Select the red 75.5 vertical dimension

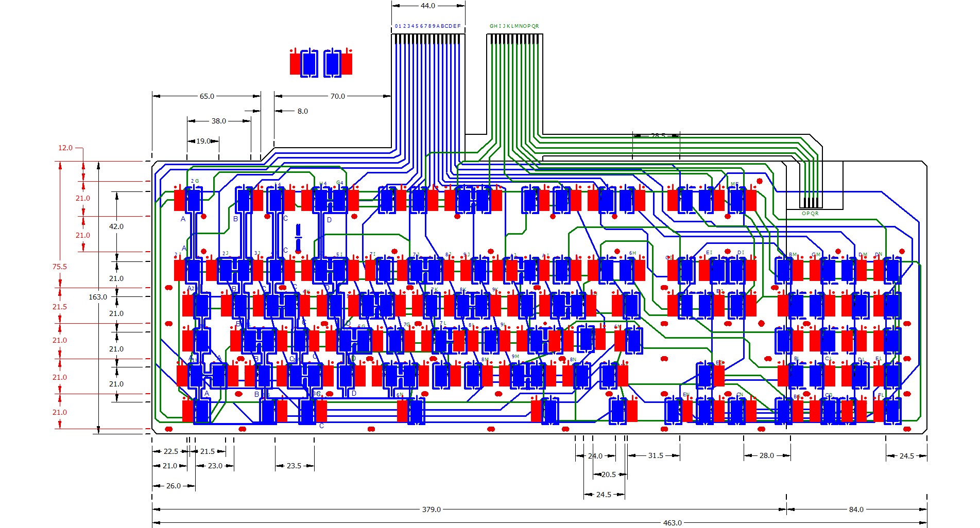pyautogui.click(x=59, y=267)
